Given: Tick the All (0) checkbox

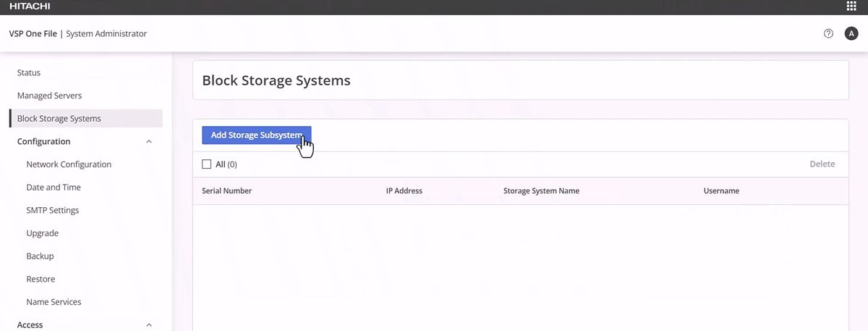Looking at the screenshot, I should click(206, 164).
